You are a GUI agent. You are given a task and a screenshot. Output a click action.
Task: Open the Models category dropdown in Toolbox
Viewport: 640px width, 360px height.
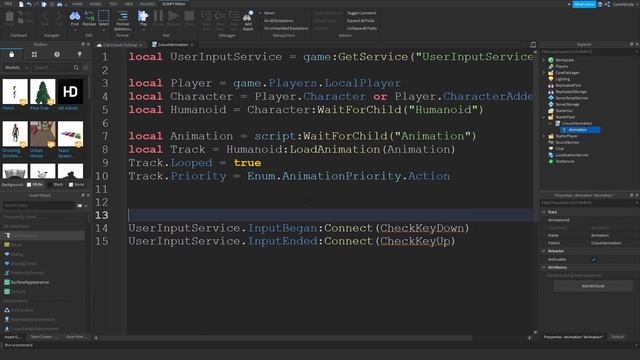[16, 67]
